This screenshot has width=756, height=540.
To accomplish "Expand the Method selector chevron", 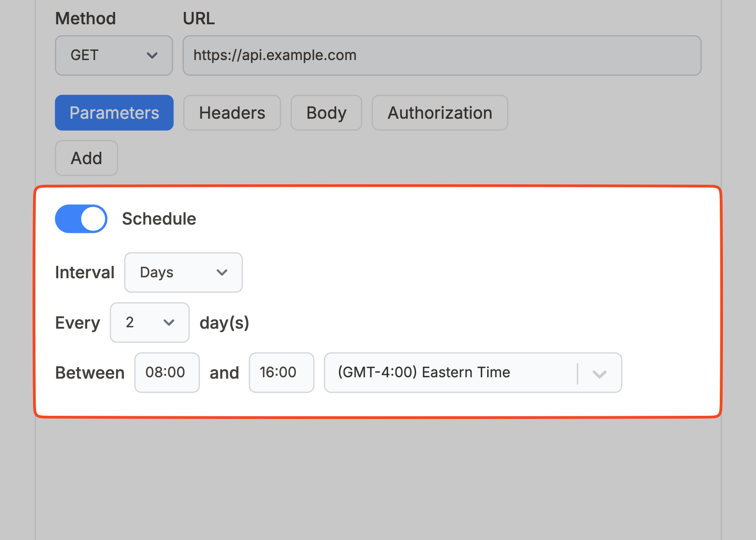I will click(152, 55).
